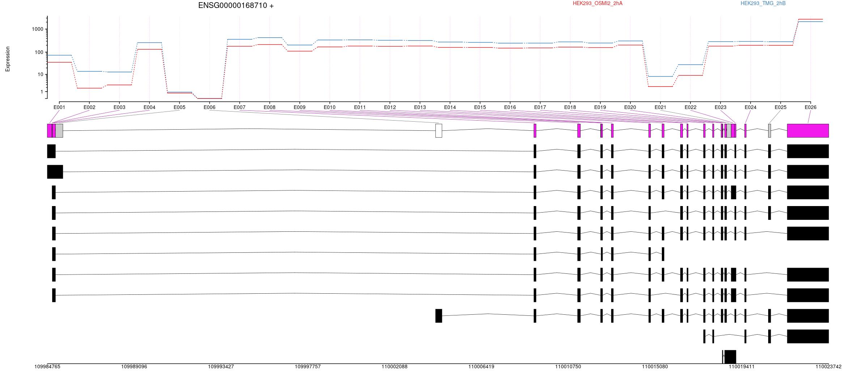The image size is (868, 373).
Task: Click exon label E008
Action: (x=269, y=107)
